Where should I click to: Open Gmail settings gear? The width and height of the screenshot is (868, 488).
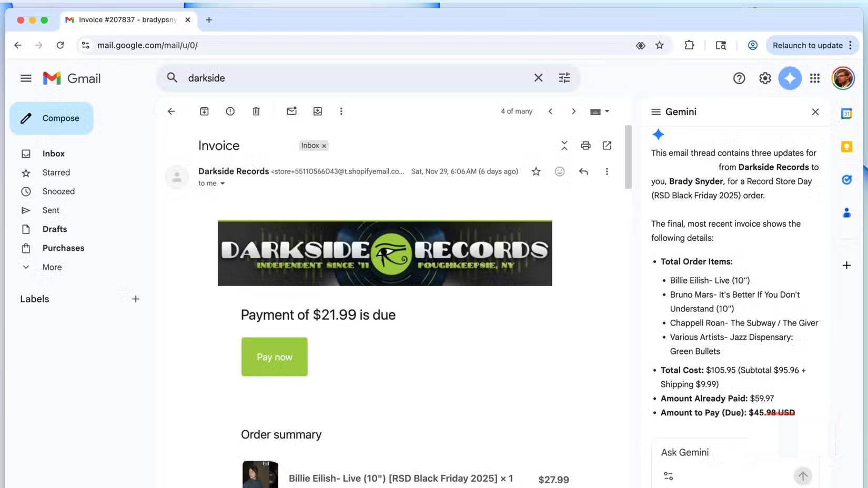coord(765,78)
